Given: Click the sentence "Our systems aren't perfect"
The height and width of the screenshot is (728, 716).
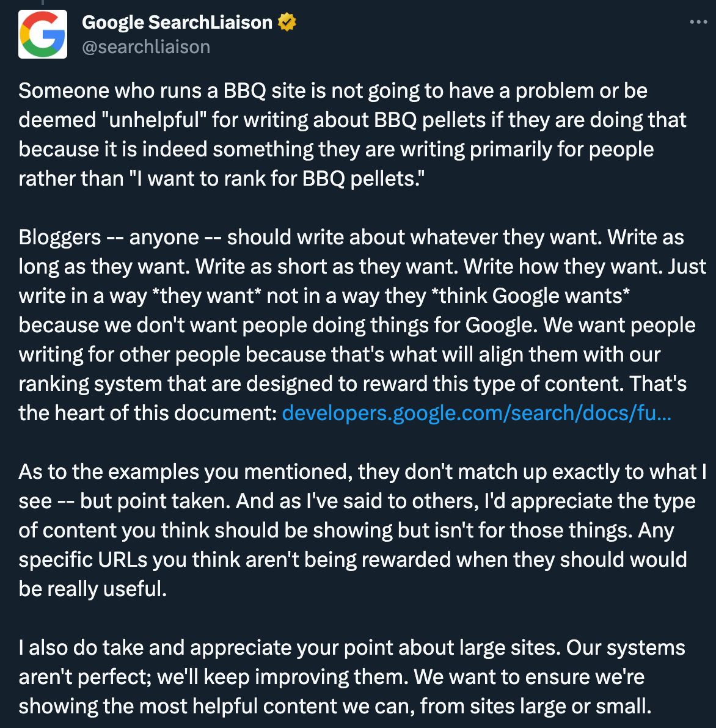Looking at the screenshot, I should 624,648.
